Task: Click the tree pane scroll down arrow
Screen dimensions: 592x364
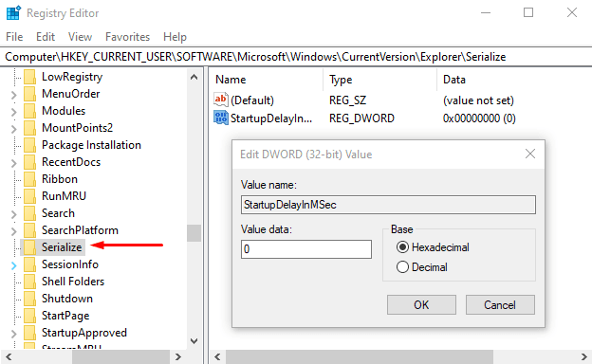Action: coord(194,341)
